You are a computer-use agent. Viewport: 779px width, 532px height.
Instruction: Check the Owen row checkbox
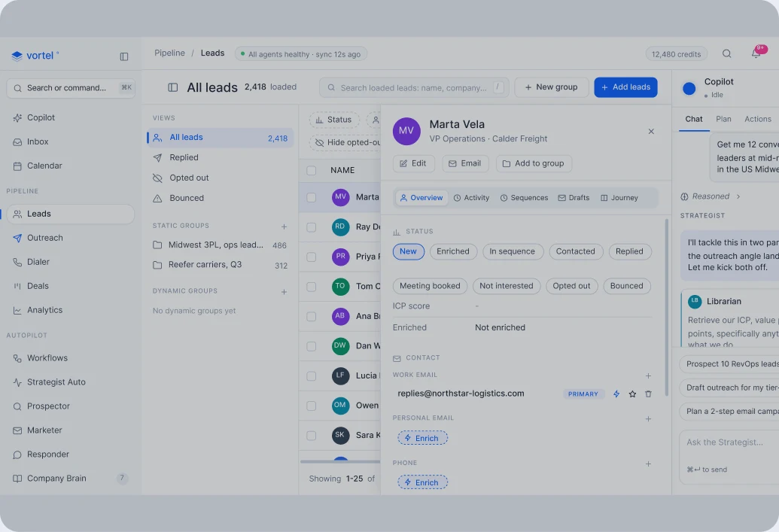[311, 406]
